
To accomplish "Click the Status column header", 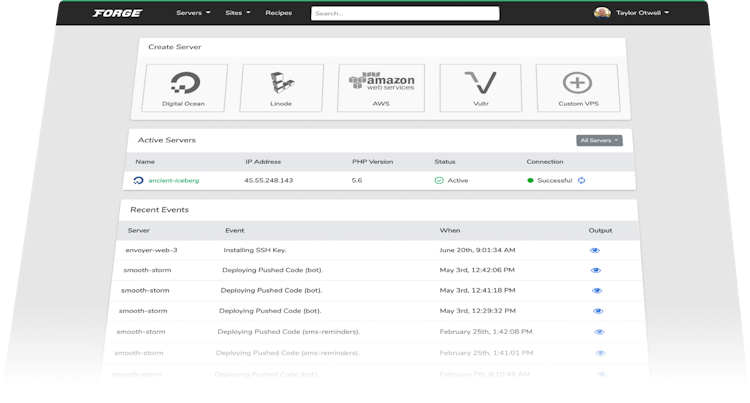I will pos(445,162).
